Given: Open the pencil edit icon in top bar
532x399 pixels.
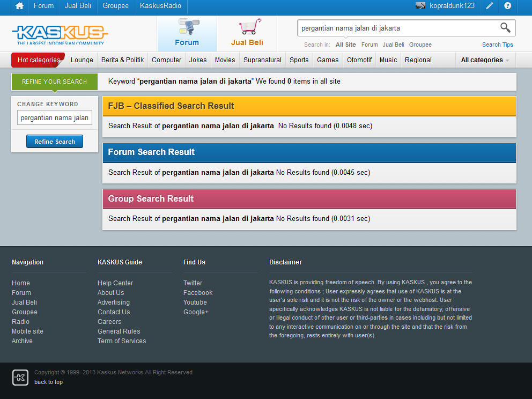Looking at the screenshot, I should (x=489, y=6).
